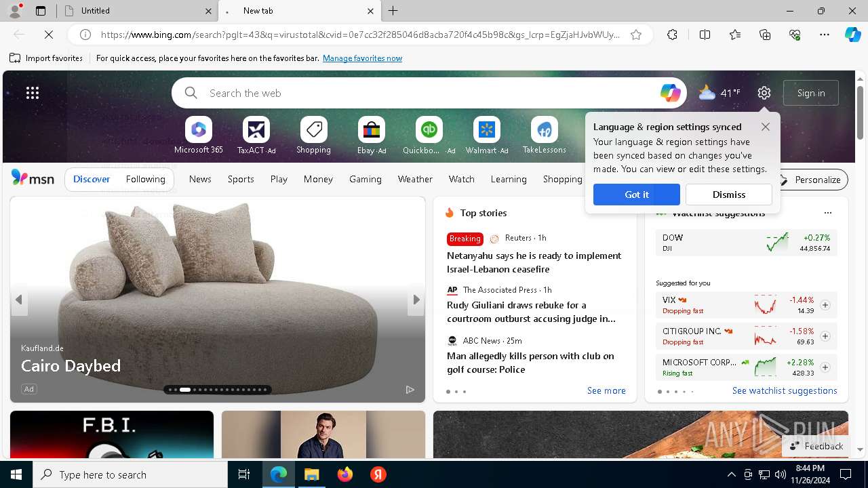Screen dimensions: 868x488
Task: Add CITIGROUP INC. to watchlist
Action: click(x=825, y=336)
